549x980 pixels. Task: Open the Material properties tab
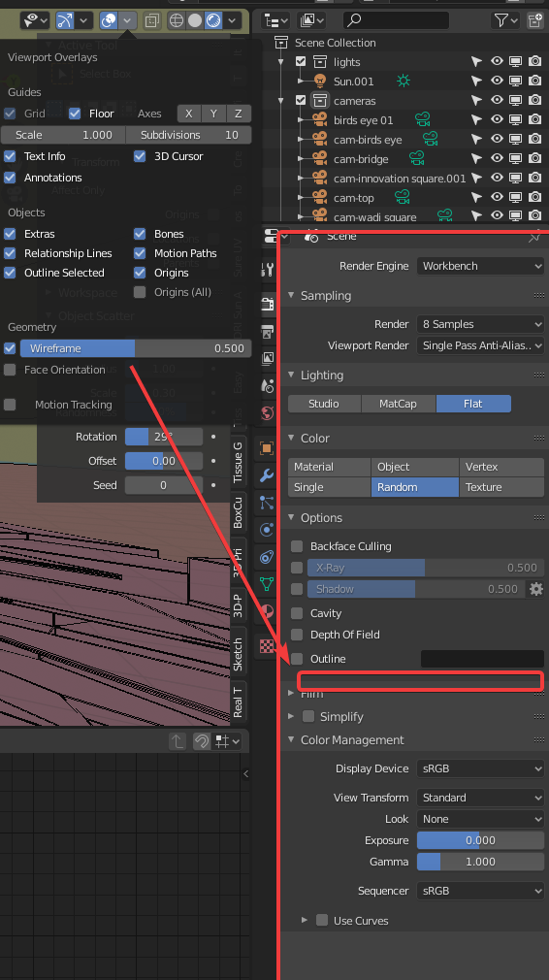point(268,611)
